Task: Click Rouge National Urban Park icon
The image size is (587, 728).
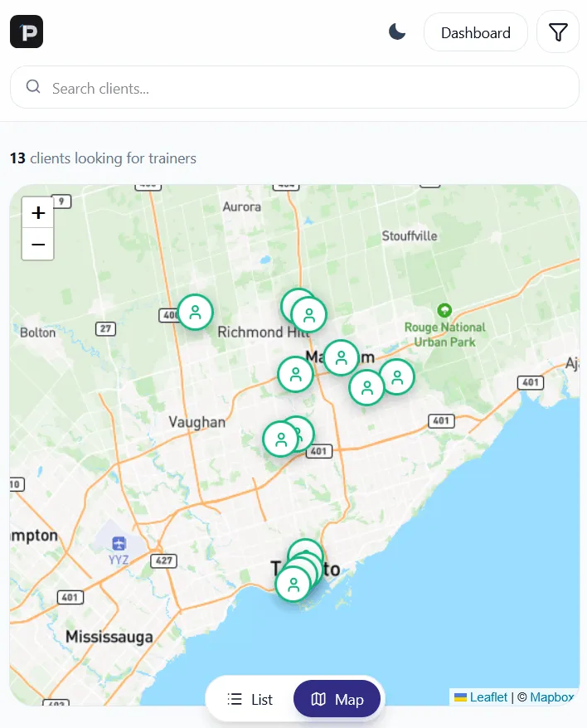Action: pos(444,310)
